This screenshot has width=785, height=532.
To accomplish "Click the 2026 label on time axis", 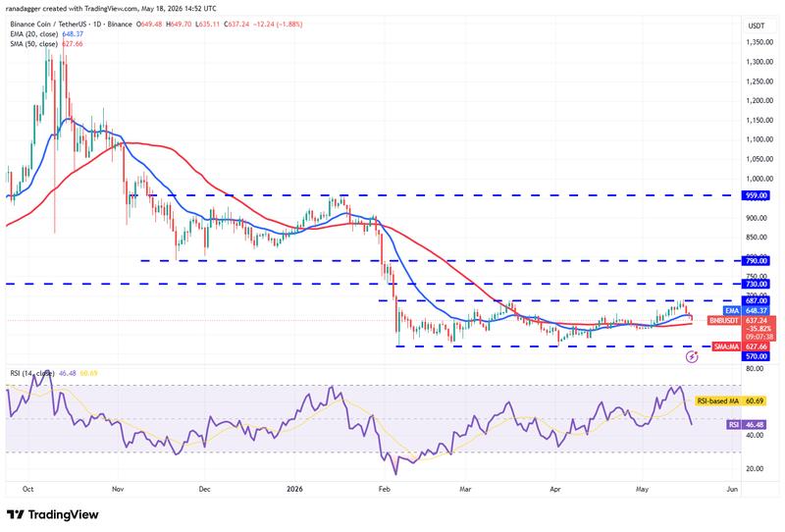I will (x=295, y=489).
